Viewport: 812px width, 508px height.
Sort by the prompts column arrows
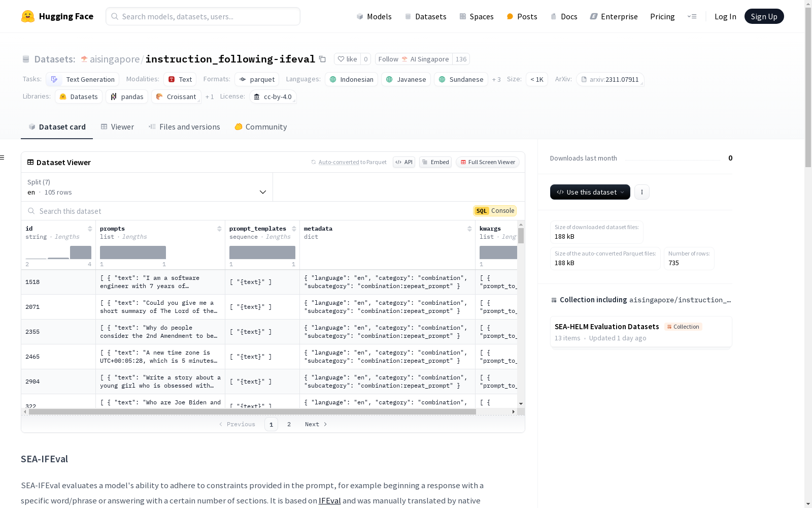pyautogui.click(x=219, y=229)
